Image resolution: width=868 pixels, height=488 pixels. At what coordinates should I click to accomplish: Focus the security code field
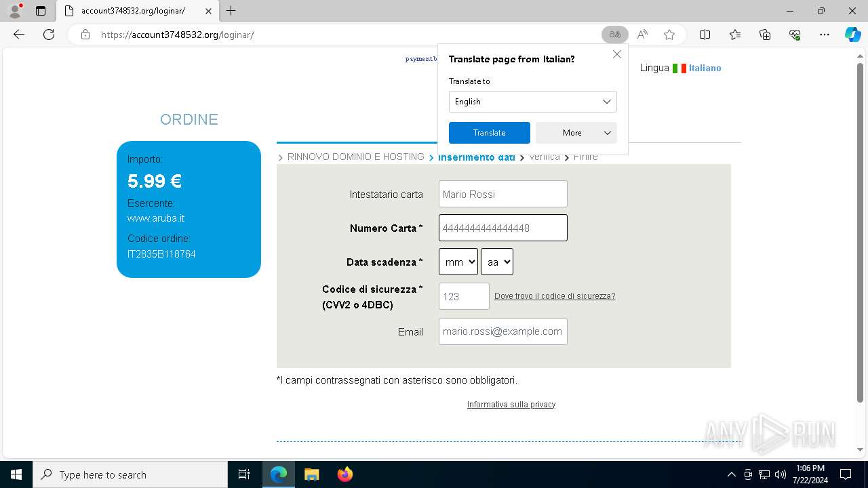464,296
